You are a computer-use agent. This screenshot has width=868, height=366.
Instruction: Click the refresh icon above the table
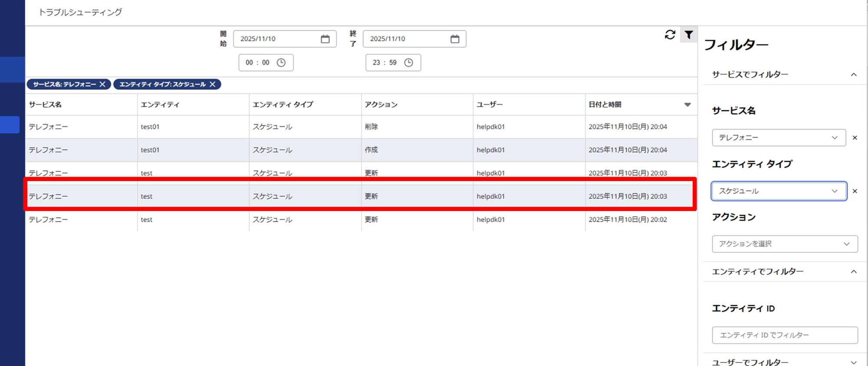click(670, 35)
